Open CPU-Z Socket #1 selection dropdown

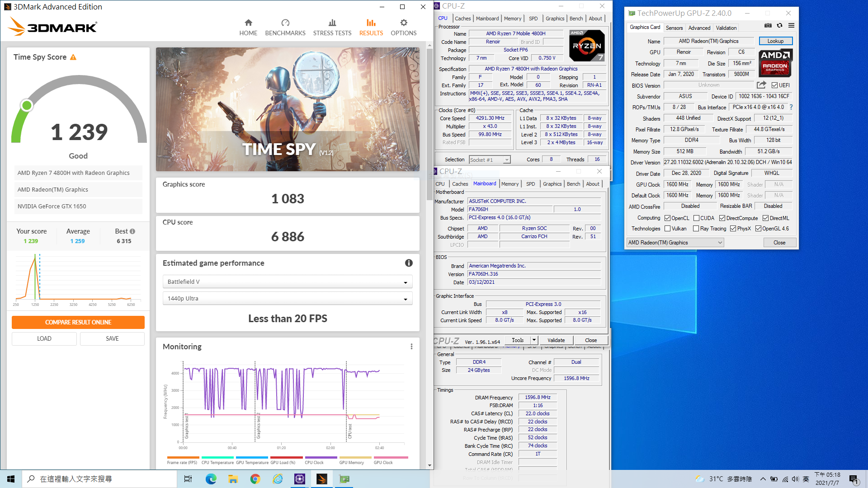490,160
